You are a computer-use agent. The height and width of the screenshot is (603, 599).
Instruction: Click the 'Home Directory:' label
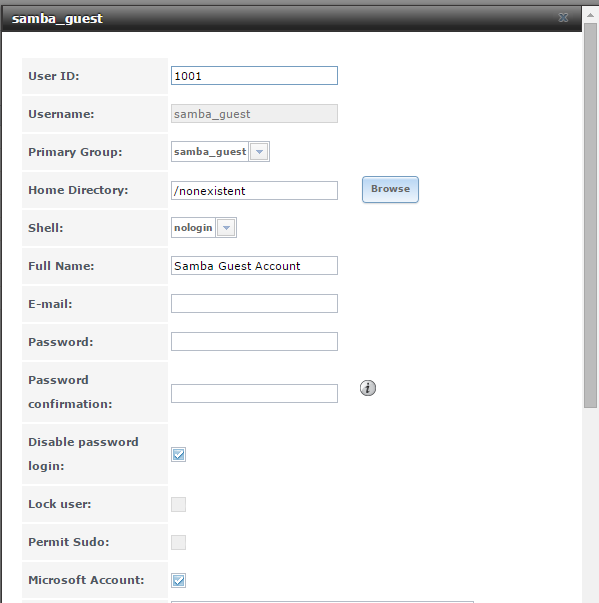[x=78, y=190]
